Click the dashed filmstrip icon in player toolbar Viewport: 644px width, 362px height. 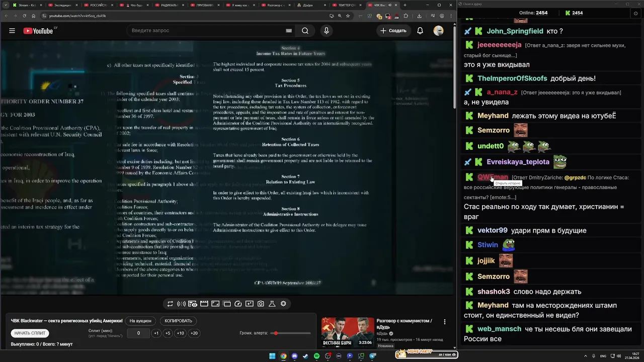tap(227, 304)
